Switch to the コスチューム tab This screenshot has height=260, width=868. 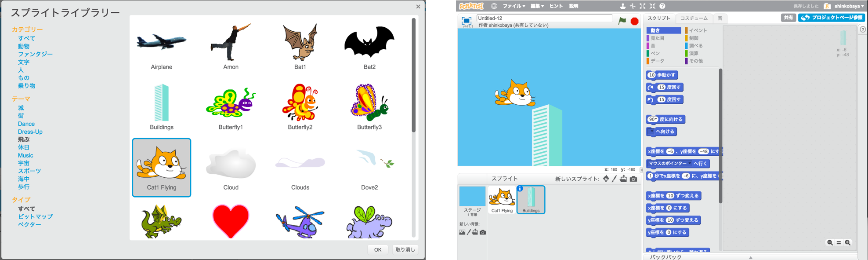pos(694,18)
